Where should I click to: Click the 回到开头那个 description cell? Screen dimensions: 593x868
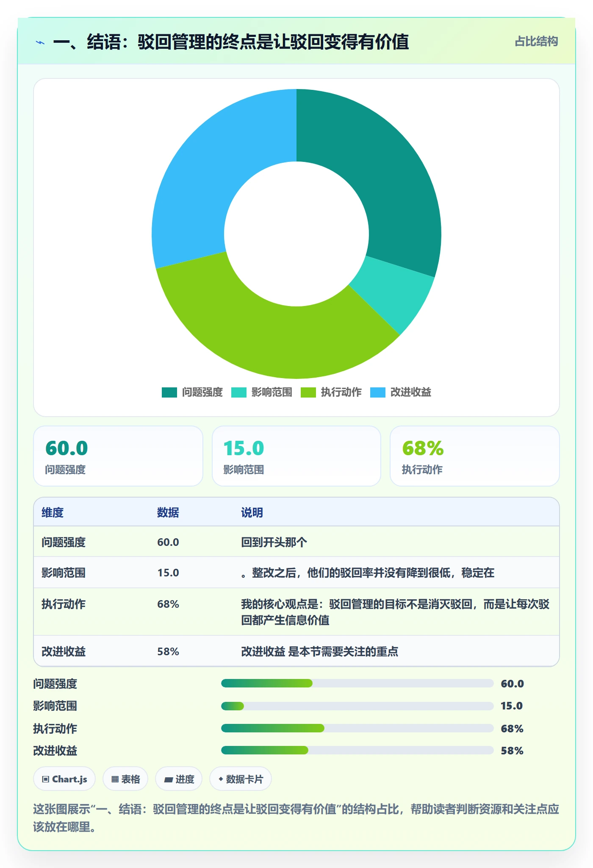pos(274,542)
